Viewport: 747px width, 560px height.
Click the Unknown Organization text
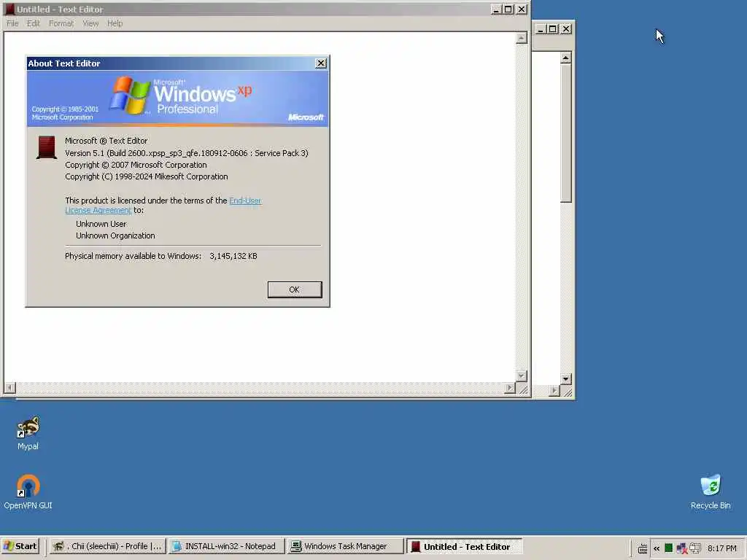(115, 236)
